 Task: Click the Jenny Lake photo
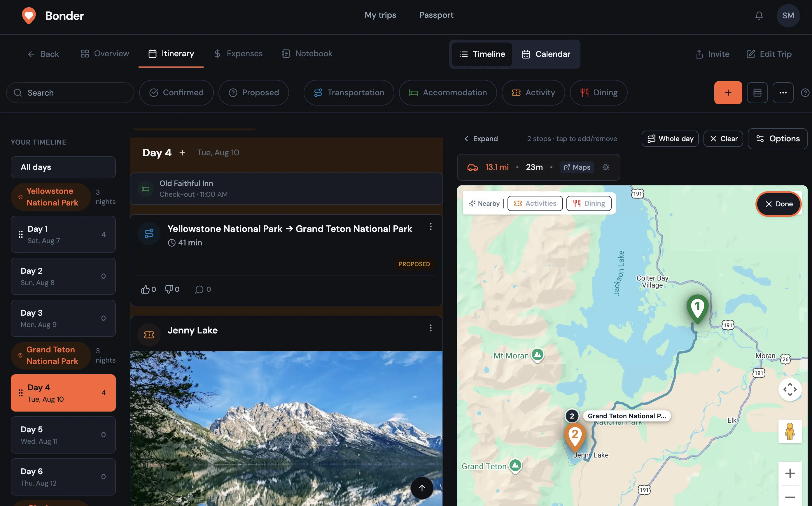pos(286,428)
